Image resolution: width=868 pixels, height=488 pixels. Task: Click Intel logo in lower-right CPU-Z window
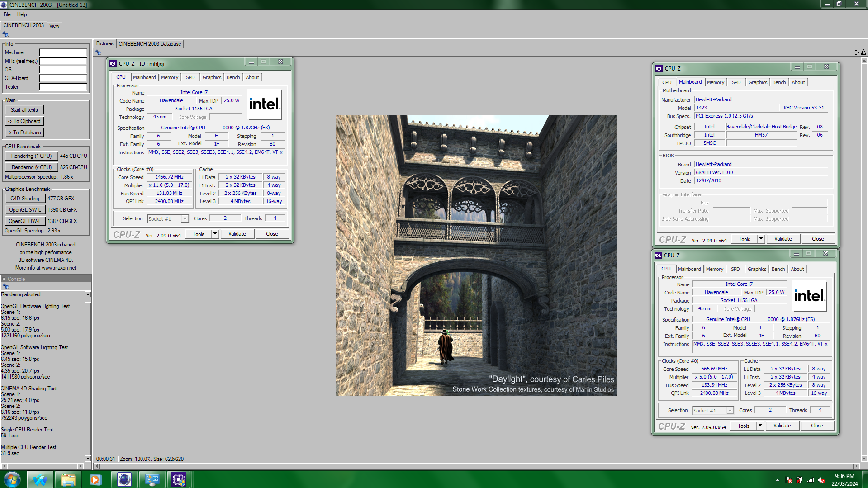click(x=810, y=296)
